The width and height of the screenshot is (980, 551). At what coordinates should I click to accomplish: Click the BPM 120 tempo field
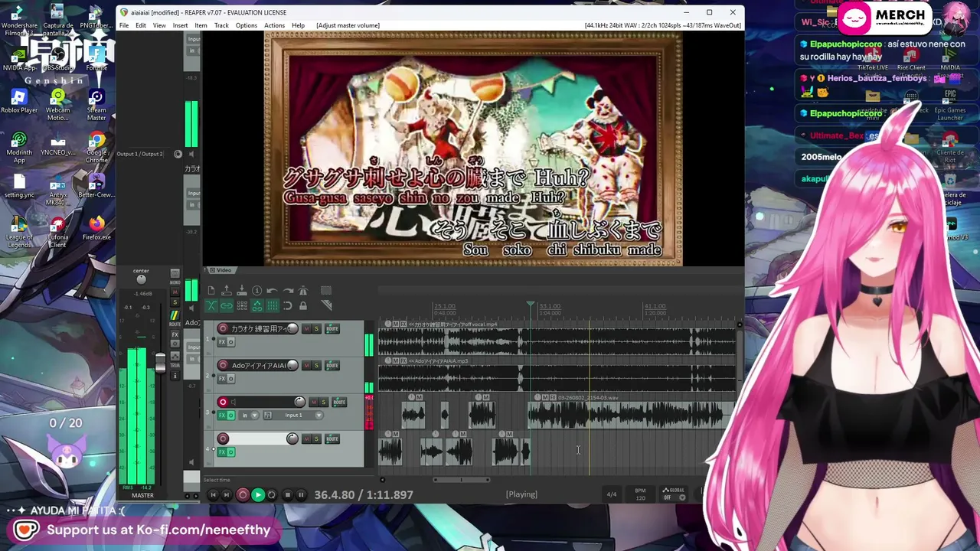[x=640, y=494]
